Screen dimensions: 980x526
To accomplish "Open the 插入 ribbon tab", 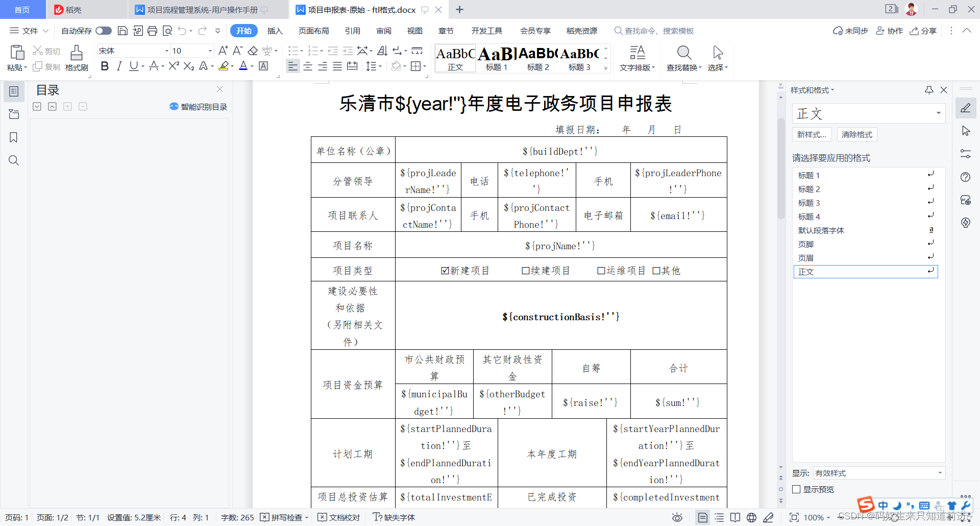I will tap(275, 31).
